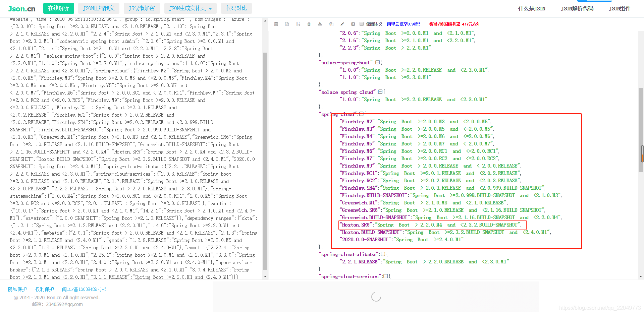This screenshot has width=644, height=314.
Task: Click the sort keys icon
Action: click(x=298, y=24)
